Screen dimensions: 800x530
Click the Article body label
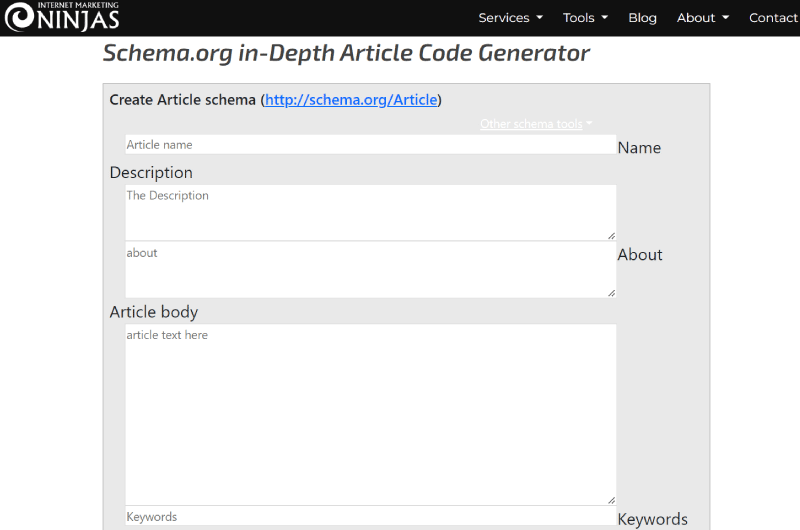154,312
